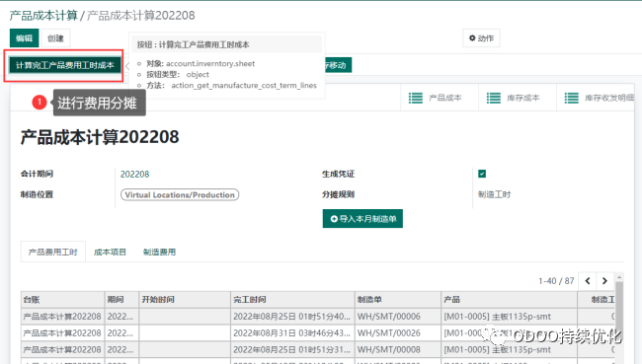
Task: Click the gear icon in 动作
Action: 472,38
